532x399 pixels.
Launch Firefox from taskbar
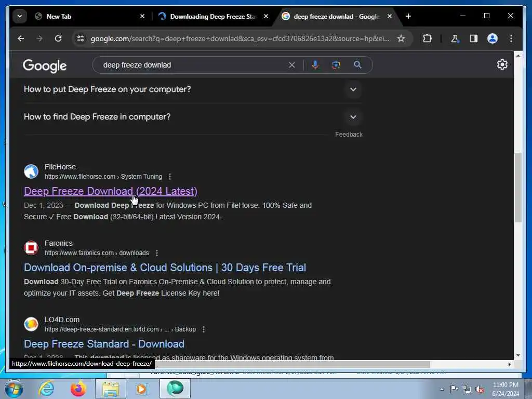[78, 389]
